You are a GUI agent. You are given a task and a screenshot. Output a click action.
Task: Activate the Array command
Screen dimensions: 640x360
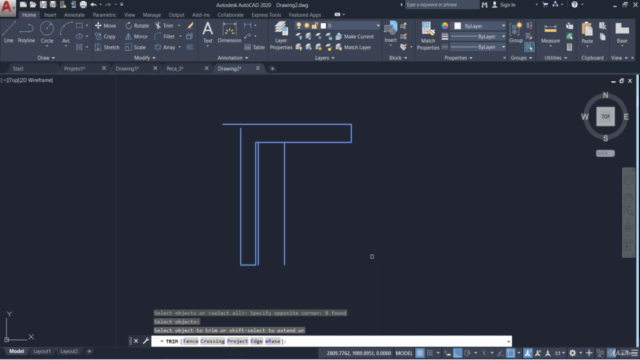point(165,47)
